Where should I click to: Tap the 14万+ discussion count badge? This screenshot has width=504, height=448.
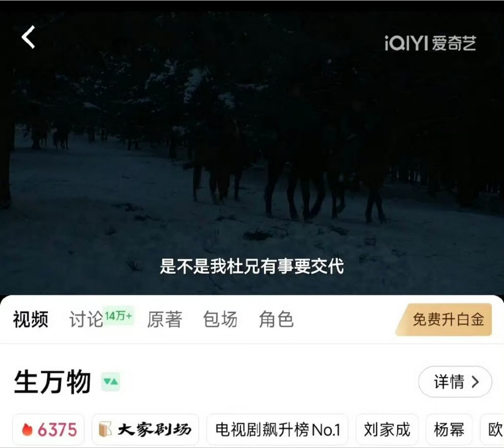[x=118, y=316]
